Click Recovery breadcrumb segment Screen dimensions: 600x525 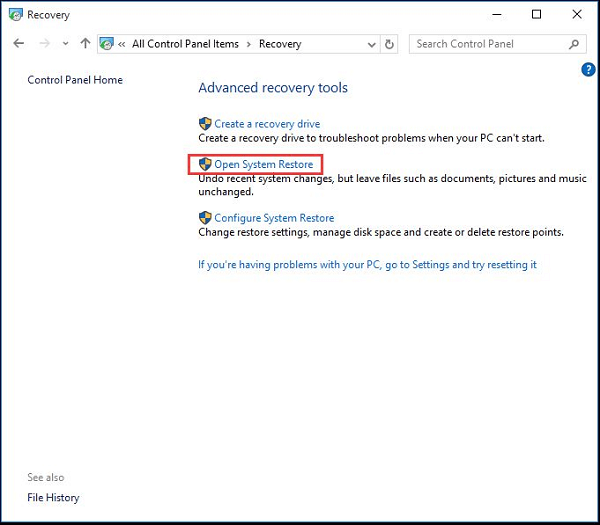point(280,44)
